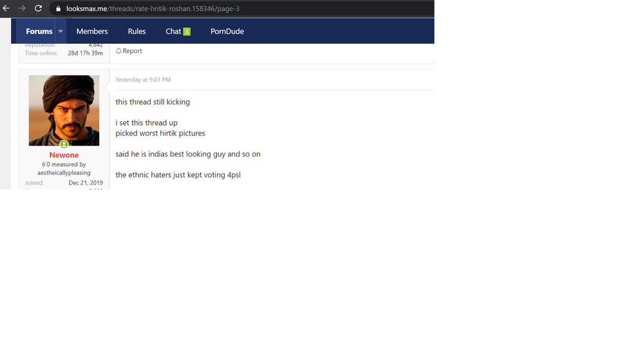
Task: Click the user title under Newone
Action: [64, 168]
